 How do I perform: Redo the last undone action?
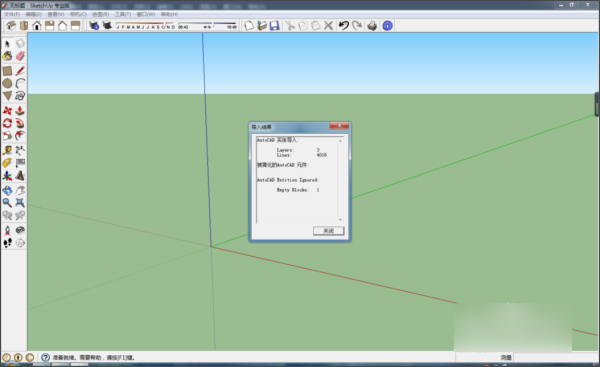point(357,26)
